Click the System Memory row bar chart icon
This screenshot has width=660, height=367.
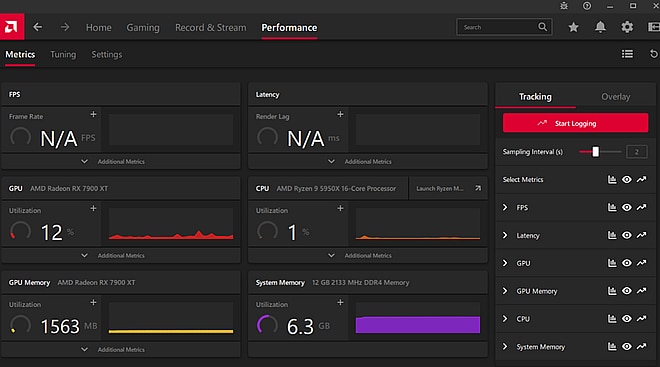(612, 346)
